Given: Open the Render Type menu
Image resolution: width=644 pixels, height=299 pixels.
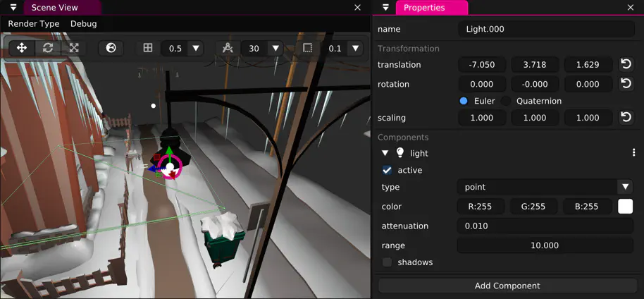Looking at the screenshot, I should (x=34, y=23).
